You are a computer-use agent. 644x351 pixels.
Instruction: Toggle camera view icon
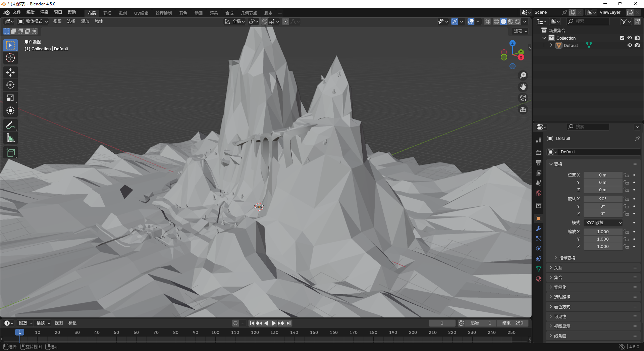coord(523,98)
